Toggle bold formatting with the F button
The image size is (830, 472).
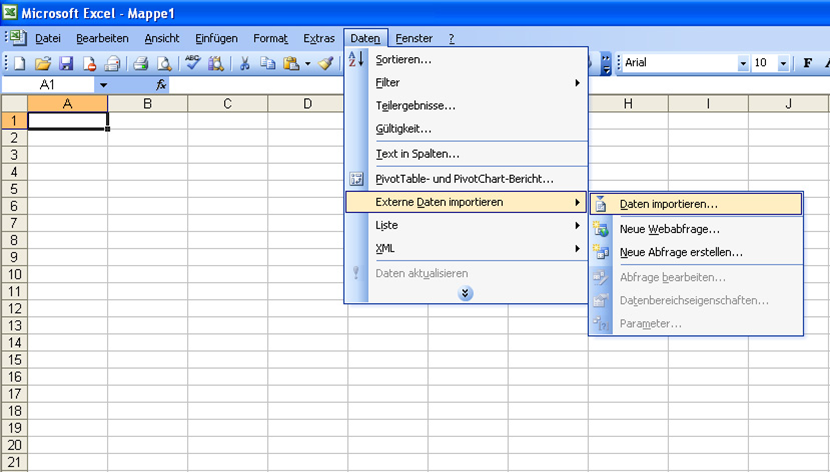(807, 63)
